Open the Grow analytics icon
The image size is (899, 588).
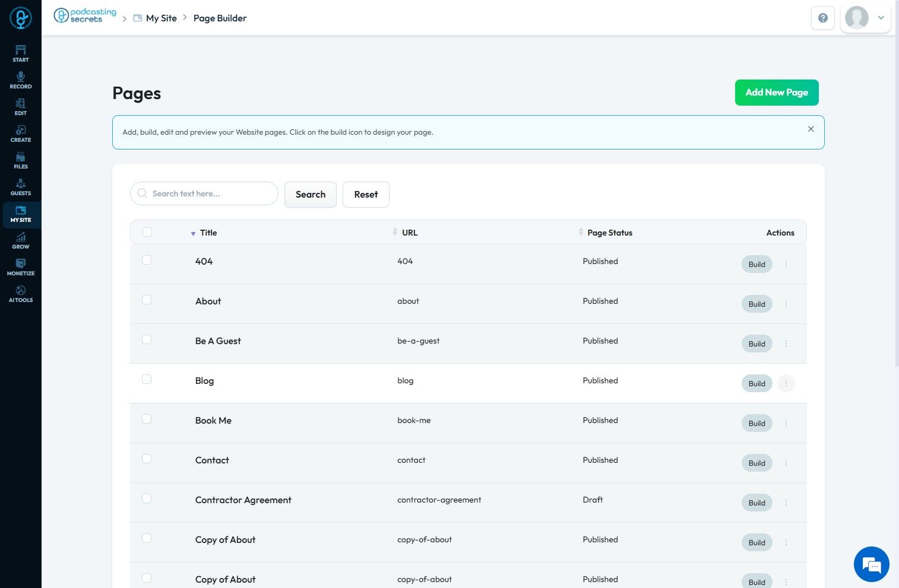21,240
